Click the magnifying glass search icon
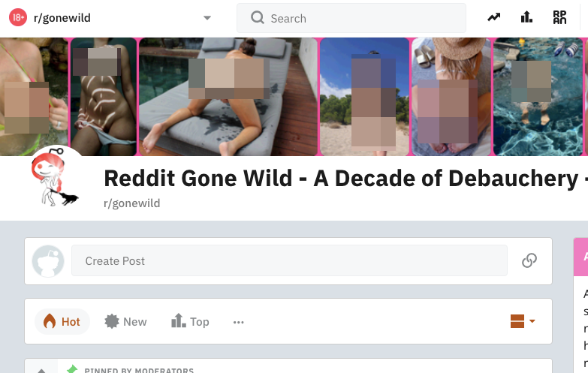588x373 pixels. tap(258, 17)
